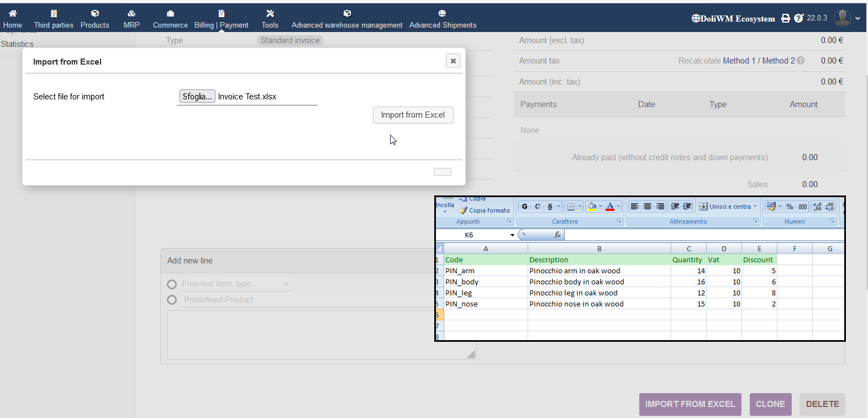Open the Products module icon
This screenshot has width=868, height=418.
point(94,13)
